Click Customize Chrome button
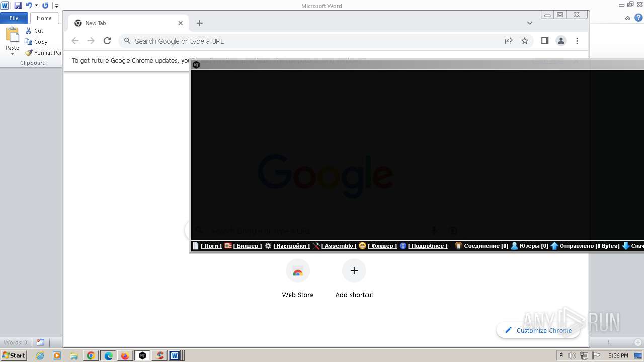The height and width of the screenshot is (362, 644). click(538, 330)
